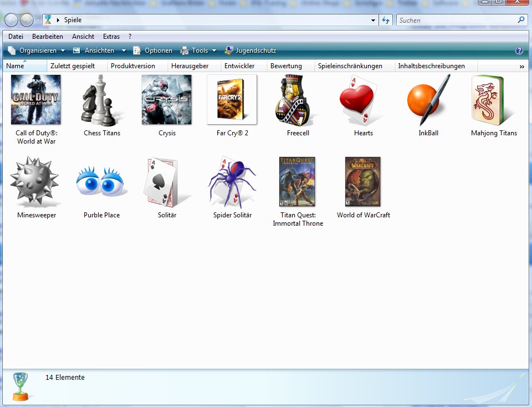Click the 'Hearts' label text

coord(364,133)
